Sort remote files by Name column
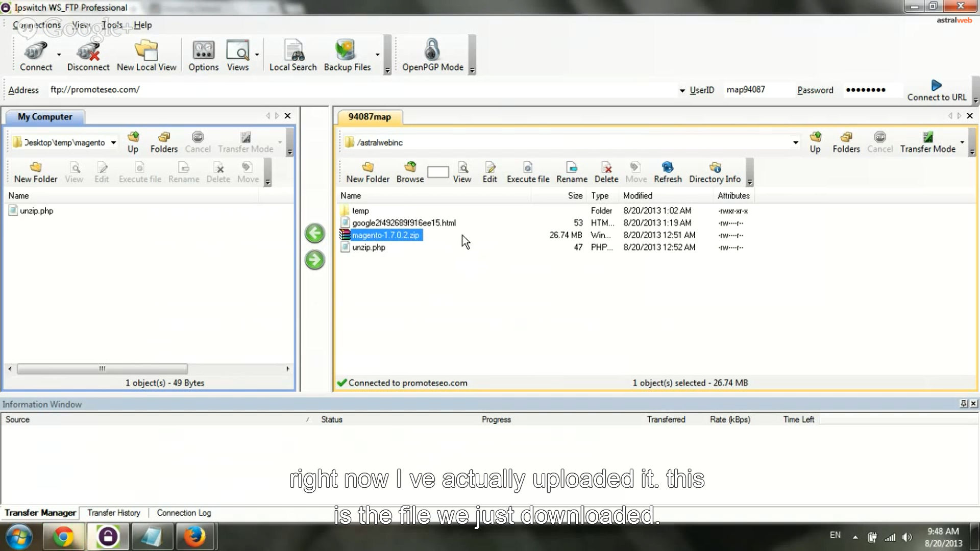Viewport: 980px width, 551px height. [x=434, y=196]
